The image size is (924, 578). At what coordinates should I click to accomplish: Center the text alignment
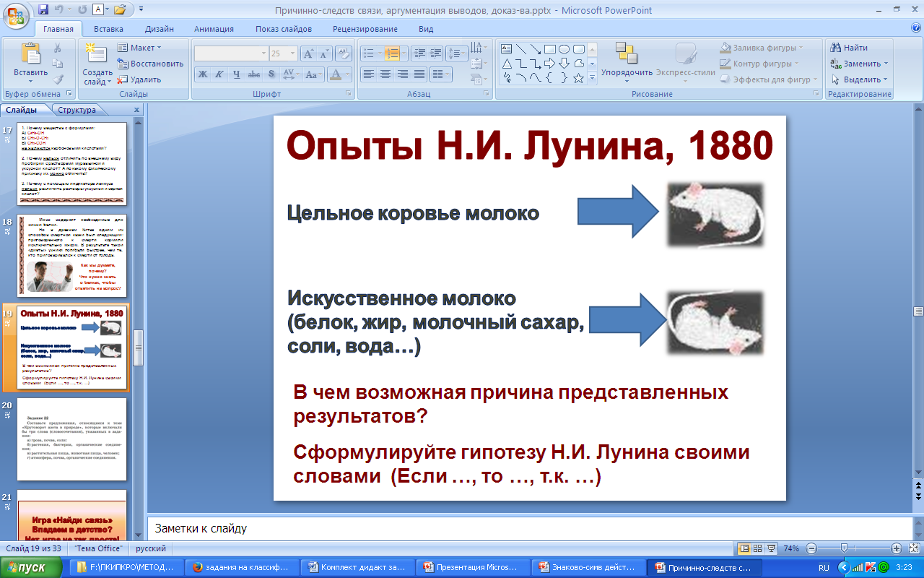pyautogui.click(x=385, y=74)
